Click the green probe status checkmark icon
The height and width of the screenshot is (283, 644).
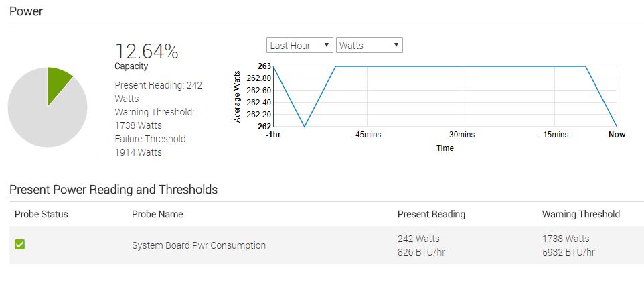point(20,245)
